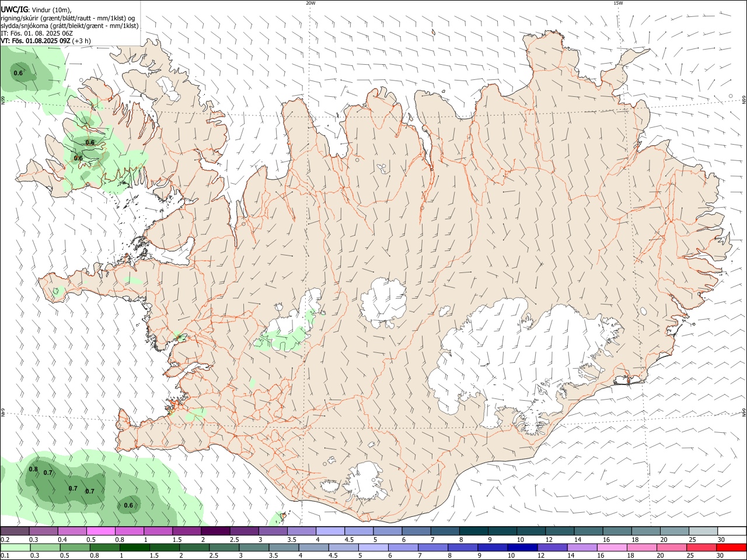747x560 pixels.
Task: Click the palest green swatch starting the rain scale
Action: click(x=15, y=548)
